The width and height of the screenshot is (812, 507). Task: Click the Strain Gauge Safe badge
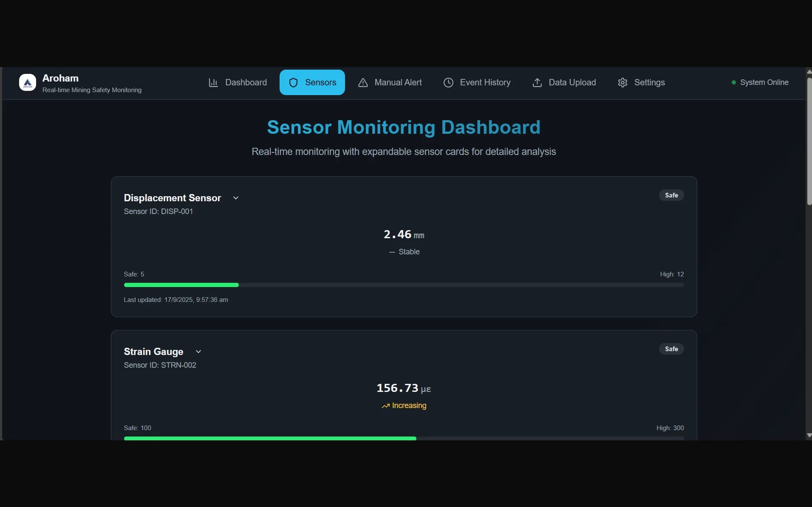click(671, 349)
